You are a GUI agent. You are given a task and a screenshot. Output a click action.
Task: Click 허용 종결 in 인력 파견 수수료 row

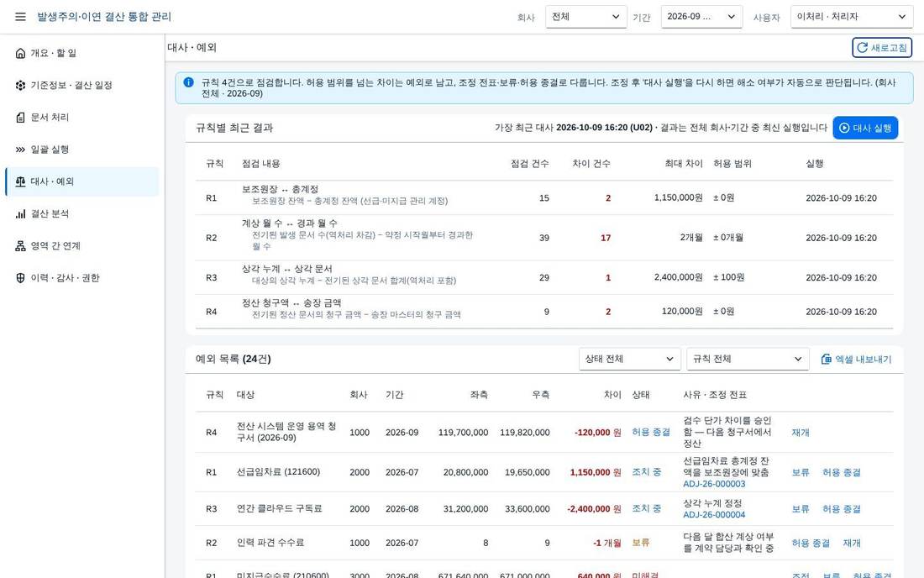[811, 544]
